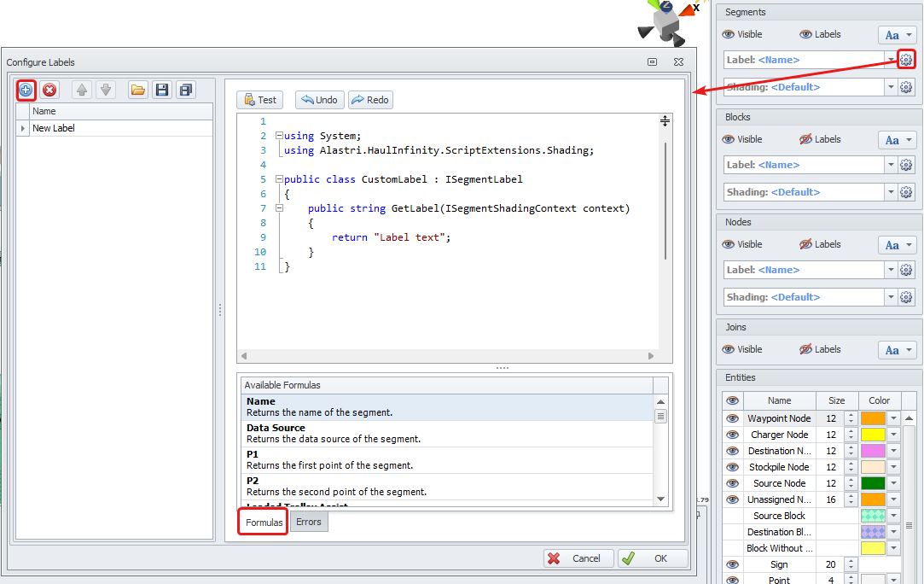Expand the Segments Shading dropdown

pos(891,87)
